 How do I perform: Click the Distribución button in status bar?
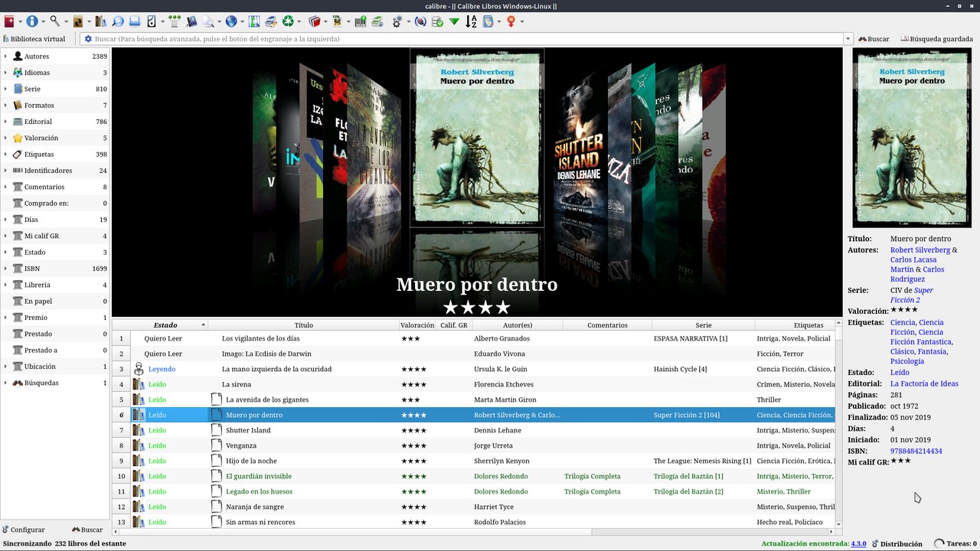point(897,543)
